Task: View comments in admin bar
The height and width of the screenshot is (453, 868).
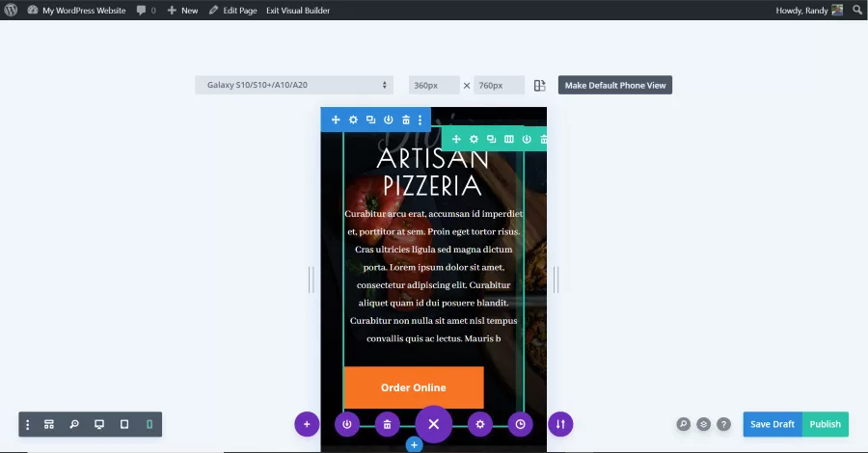Action: point(147,10)
